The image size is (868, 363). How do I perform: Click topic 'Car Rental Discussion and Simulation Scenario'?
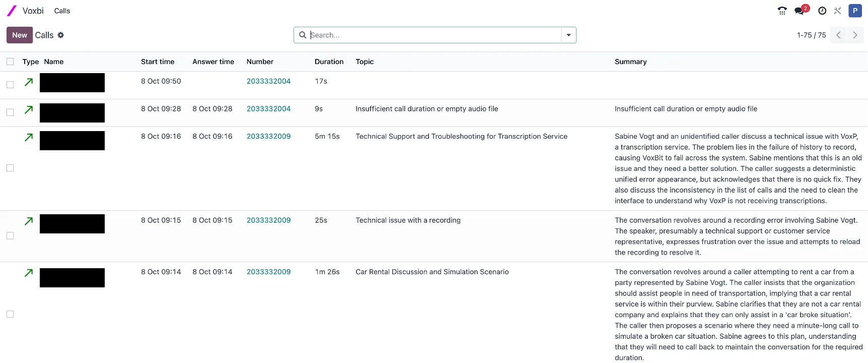[432, 272]
